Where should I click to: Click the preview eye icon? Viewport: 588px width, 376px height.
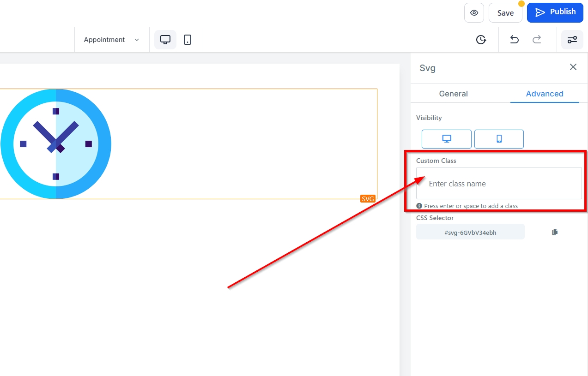474,13
